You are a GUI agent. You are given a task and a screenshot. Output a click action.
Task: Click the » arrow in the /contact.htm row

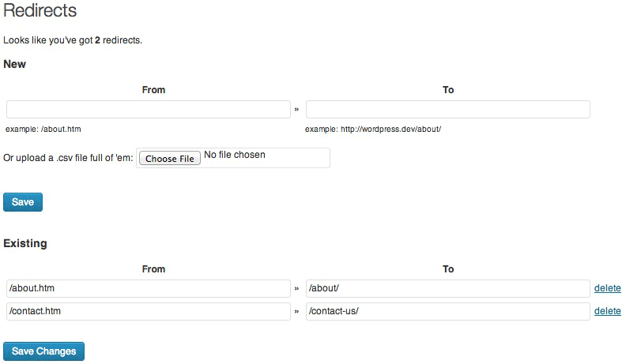pos(296,311)
